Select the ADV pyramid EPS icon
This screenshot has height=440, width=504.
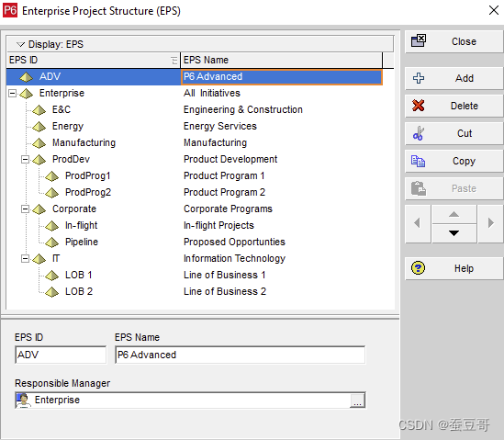pos(26,77)
